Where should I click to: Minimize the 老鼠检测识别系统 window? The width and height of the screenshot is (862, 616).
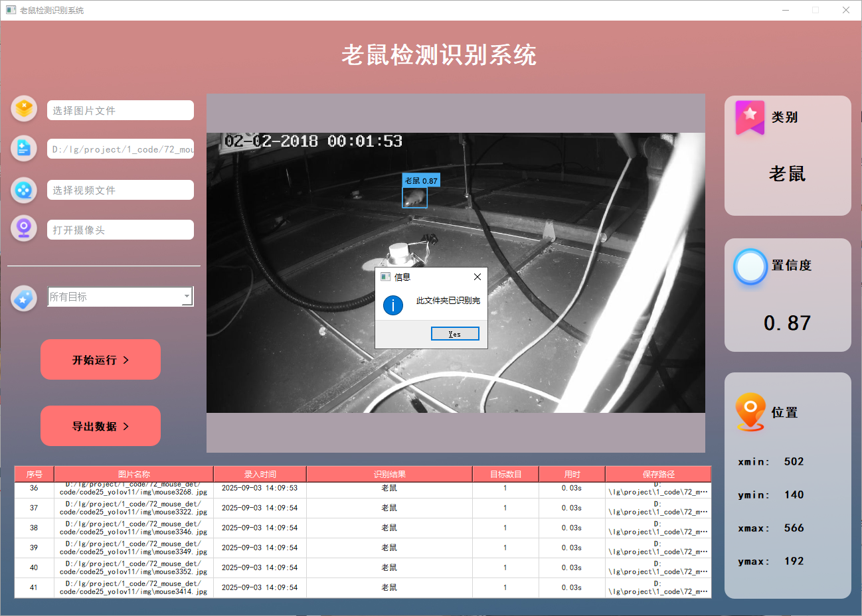click(786, 10)
